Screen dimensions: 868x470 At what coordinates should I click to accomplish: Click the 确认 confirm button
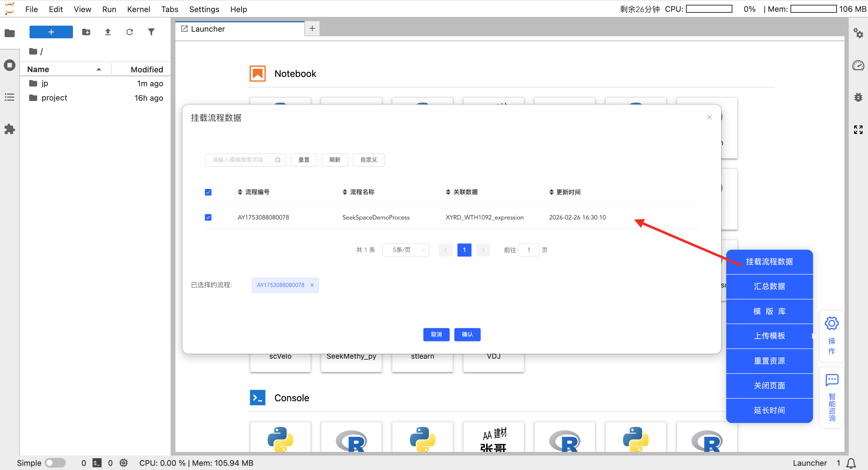click(x=467, y=335)
